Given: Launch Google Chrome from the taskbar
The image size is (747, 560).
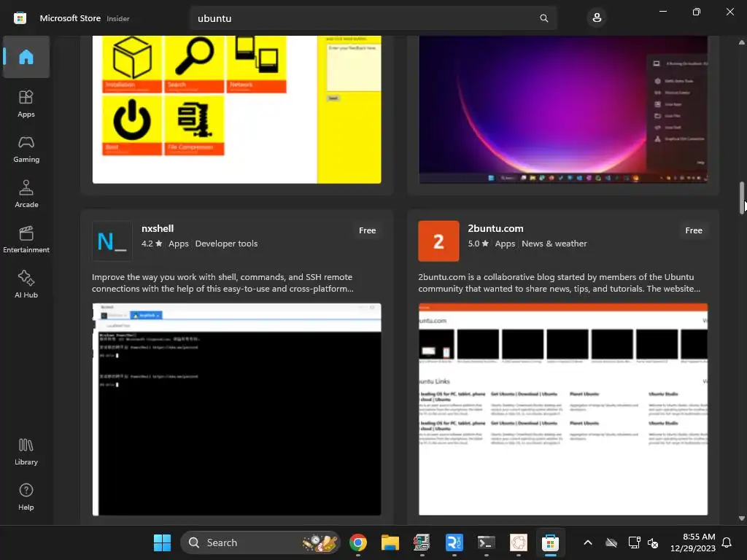Looking at the screenshot, I should [357, 542].
